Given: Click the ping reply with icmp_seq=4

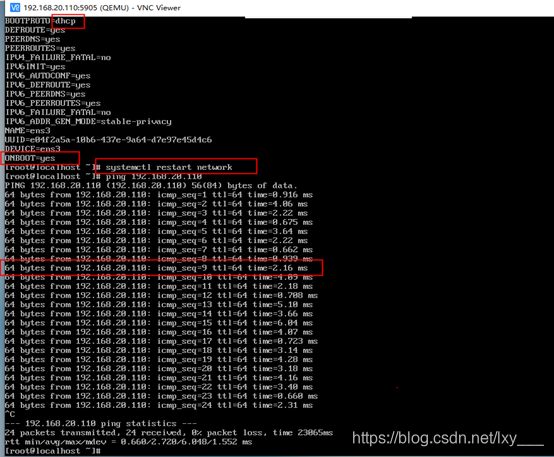Looking at the screenshot, I should [x=159, y=222].
